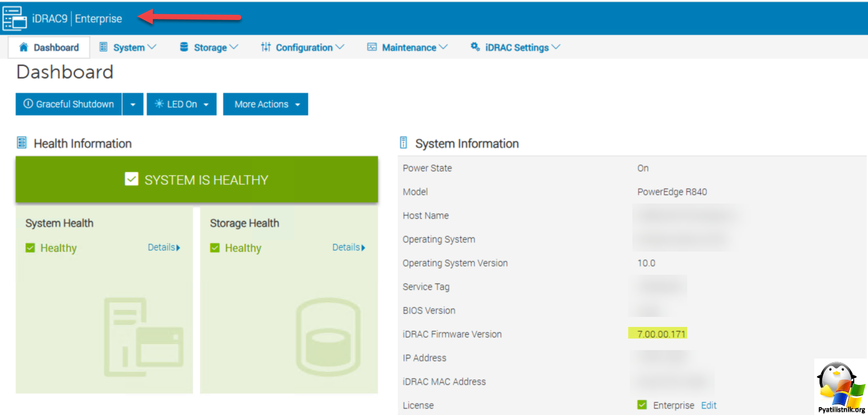Click the Graceful Shutdown button

[x=69, y=104]
